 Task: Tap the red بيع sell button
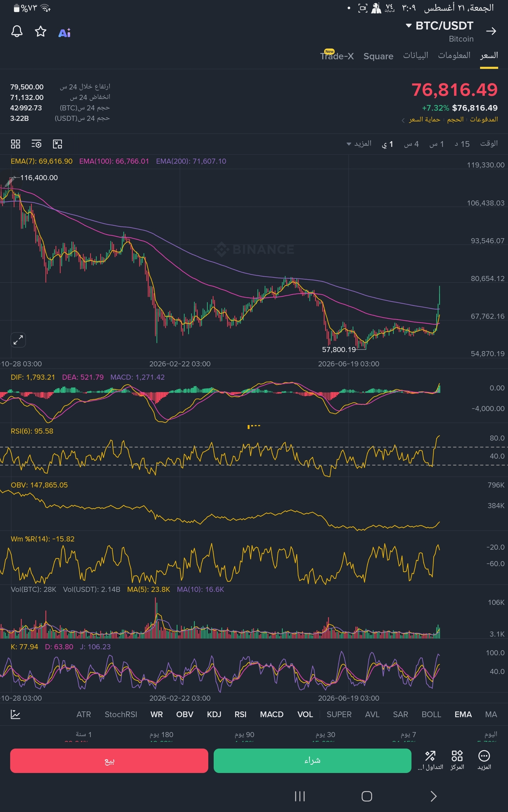point(109,761)
